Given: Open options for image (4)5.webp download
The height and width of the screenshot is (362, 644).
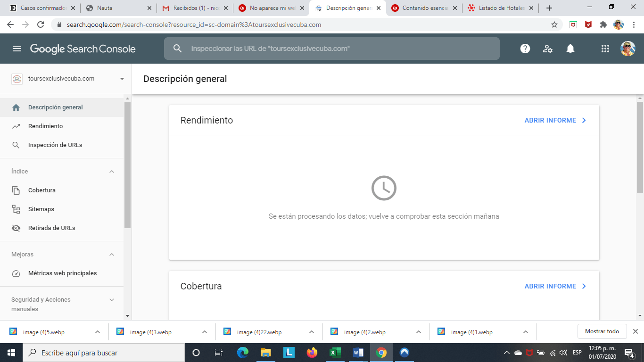Looking at the screenshot, I should tap(98, 332).
